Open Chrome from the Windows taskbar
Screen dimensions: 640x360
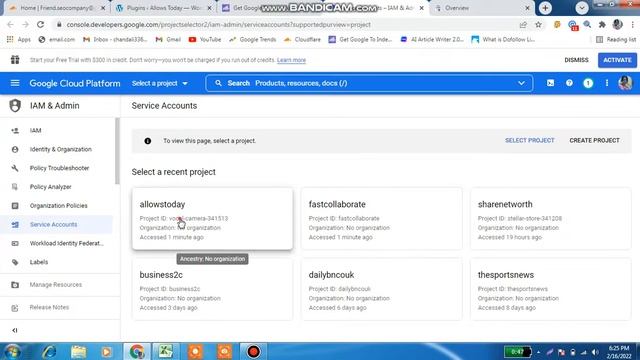(x=137, y=351)
